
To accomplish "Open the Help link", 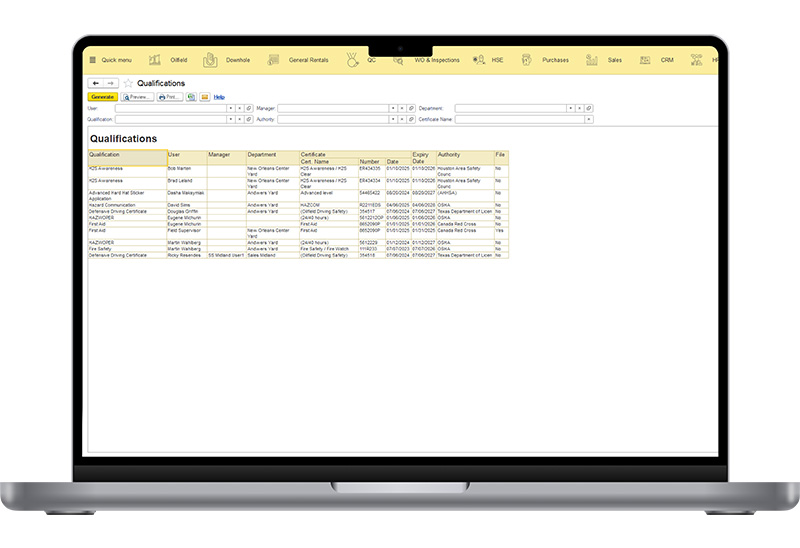I will pos(219,97).
